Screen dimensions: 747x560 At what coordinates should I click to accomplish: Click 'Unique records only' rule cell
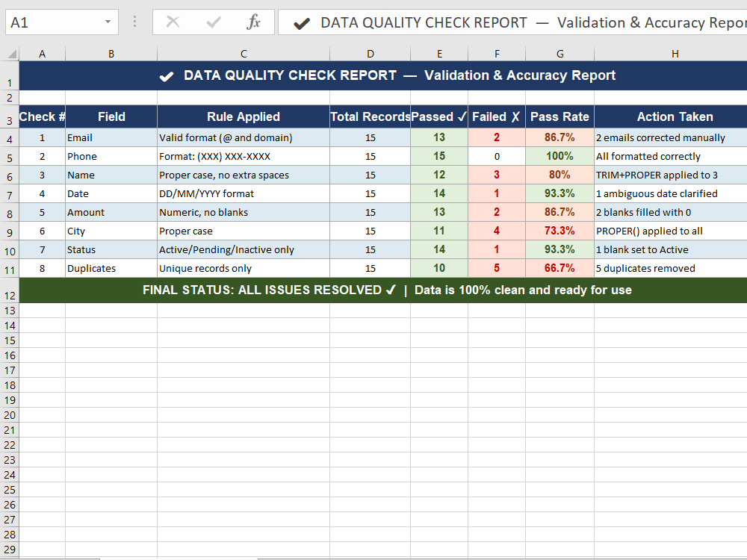pos(244,268)
